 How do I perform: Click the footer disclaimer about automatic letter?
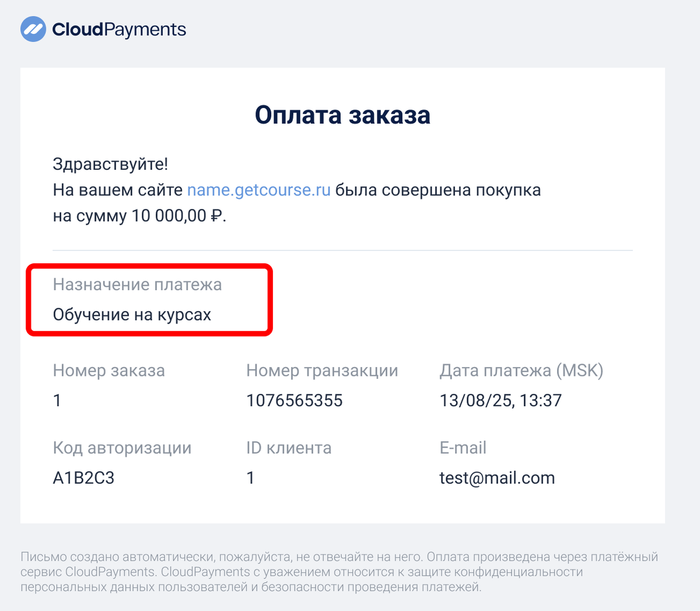pyautogui.click(x=339, y=572)
